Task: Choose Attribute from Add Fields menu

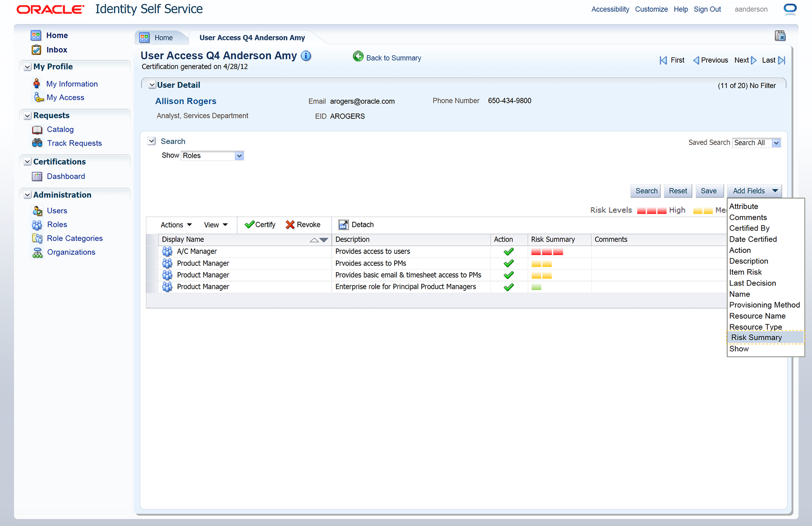Action: [743, 206]
